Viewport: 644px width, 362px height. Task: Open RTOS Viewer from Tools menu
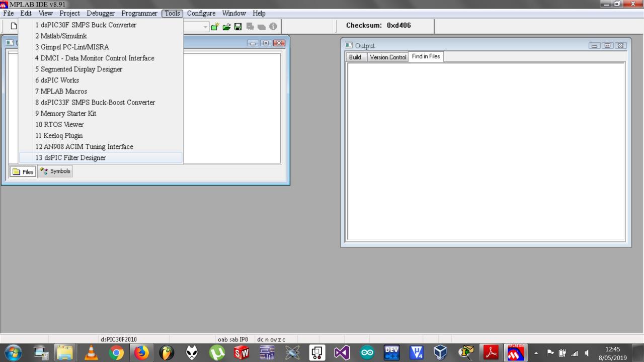coord(101,125)
